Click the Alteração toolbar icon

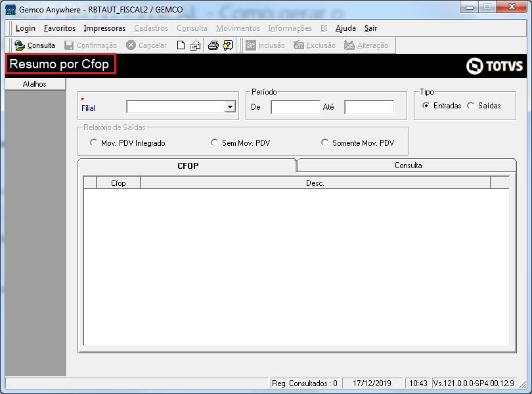pos(349,45)
